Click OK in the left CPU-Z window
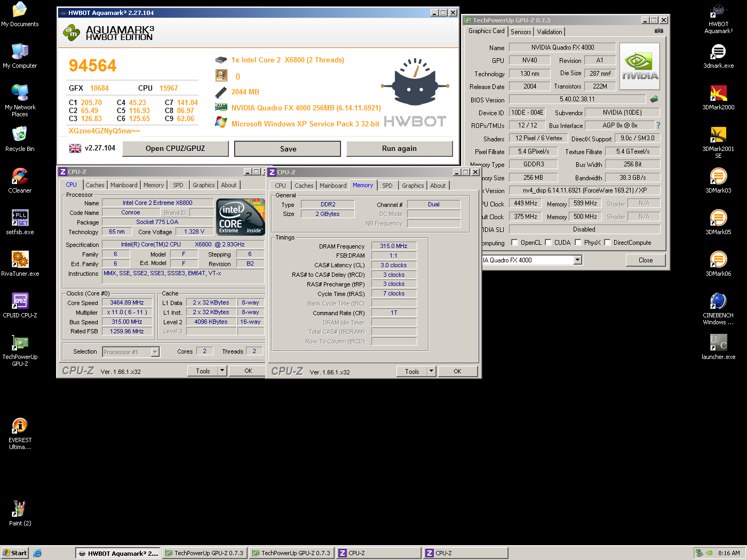The image size is (747, 560). (x=248, y=371)
